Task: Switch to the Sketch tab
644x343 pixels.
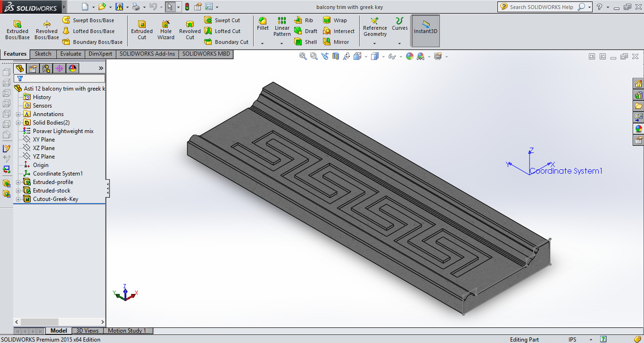Action: pyautogui.click(x=43, y=54)
